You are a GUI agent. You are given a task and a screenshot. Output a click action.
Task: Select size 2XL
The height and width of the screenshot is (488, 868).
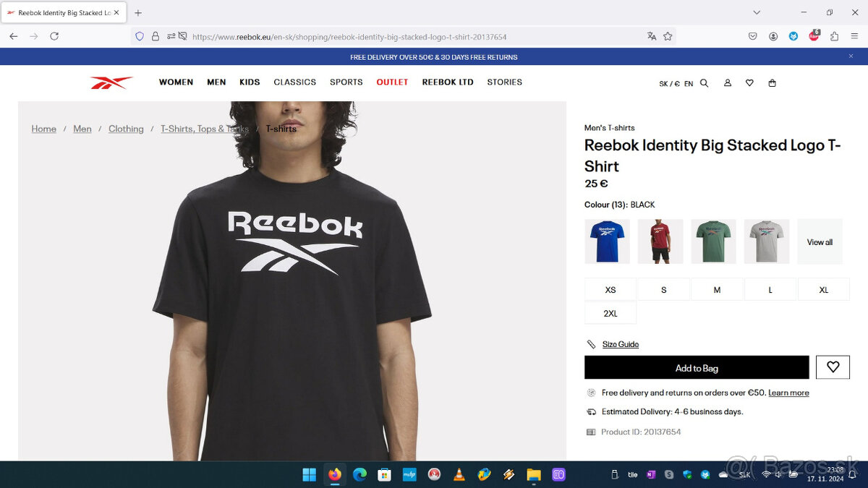(610, 313)
